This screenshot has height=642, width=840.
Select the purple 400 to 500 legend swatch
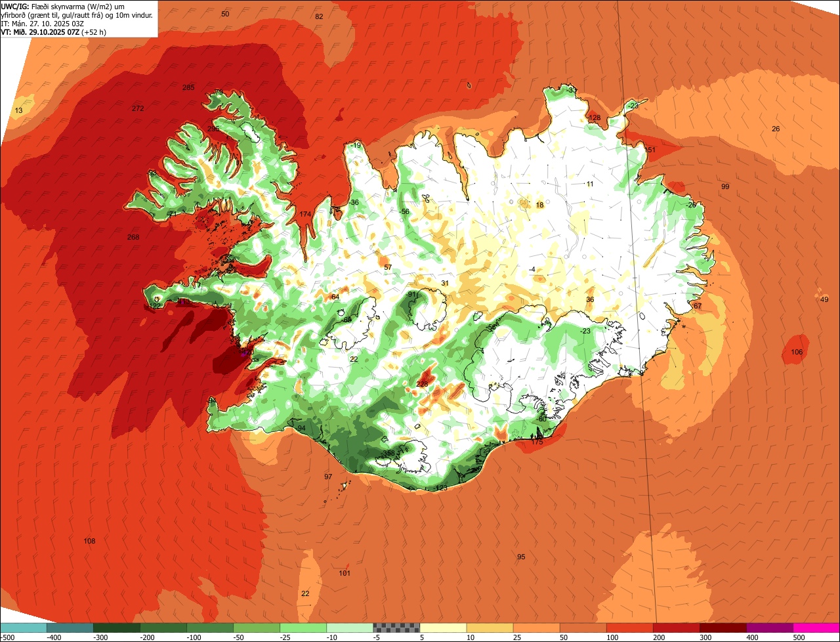point(770,628)
